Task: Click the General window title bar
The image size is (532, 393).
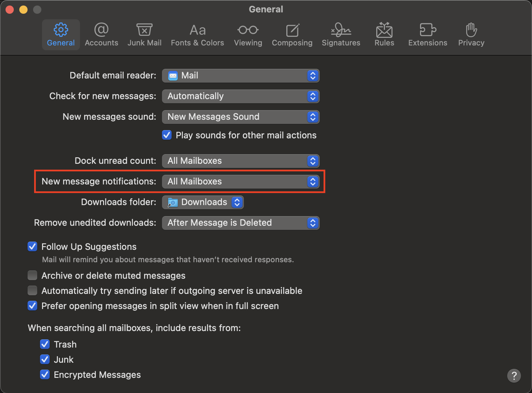Action: pos(266,9)
